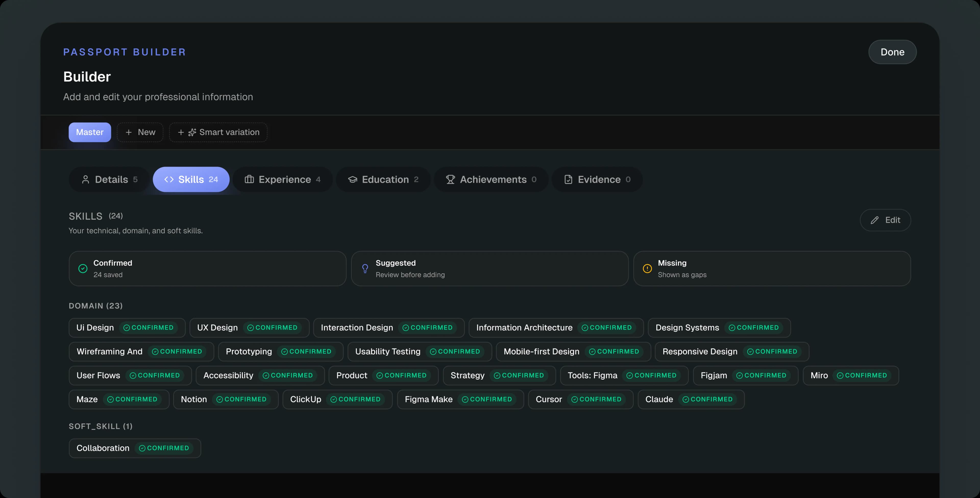The image size is (980, 498).
Task: Click the briefcase icon in Experience tab
Action: (249, 180)
